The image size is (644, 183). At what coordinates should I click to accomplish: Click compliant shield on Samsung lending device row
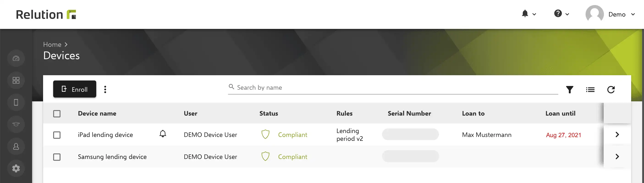click(x=265, y=156)
